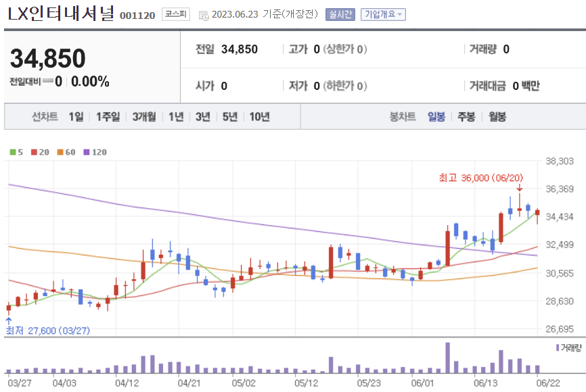Image resolution: width=586 pixels, height=392 pixels.
Task: Click the 2023.06.23 기준(개장전) date text
Action: point(265,14)
